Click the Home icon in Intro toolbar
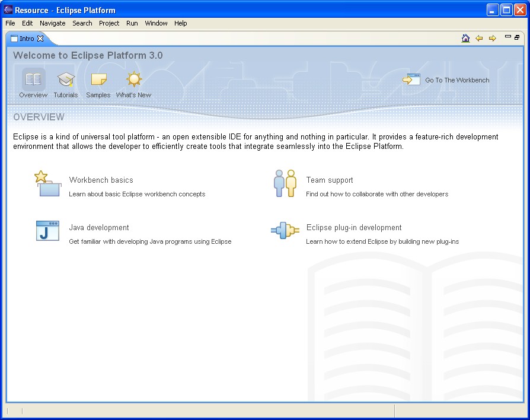 (465, 38)
